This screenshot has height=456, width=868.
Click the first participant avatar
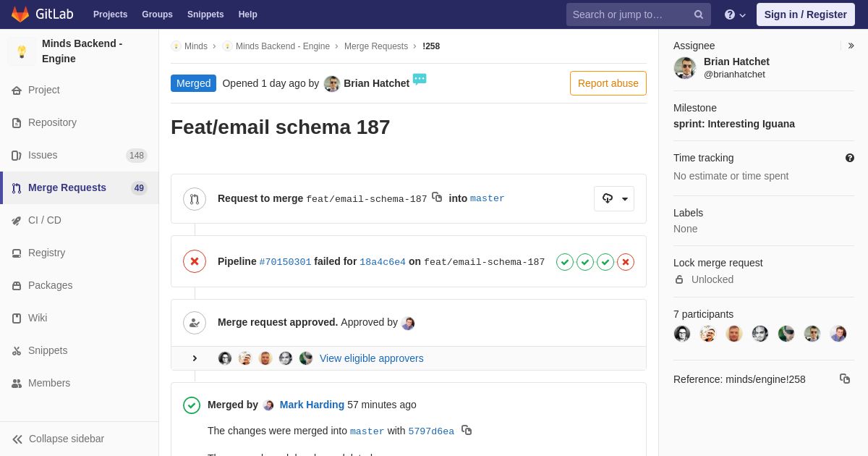(x=682, y=334)
